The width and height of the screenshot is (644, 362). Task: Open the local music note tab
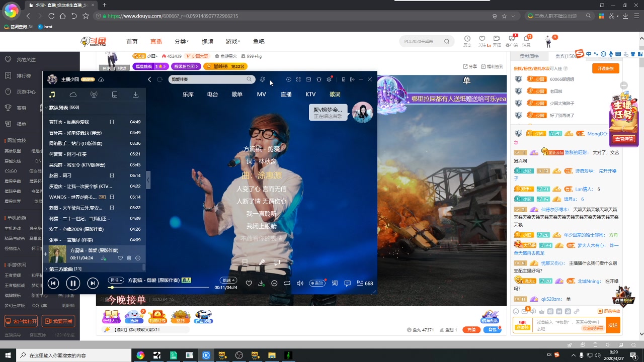52,95
